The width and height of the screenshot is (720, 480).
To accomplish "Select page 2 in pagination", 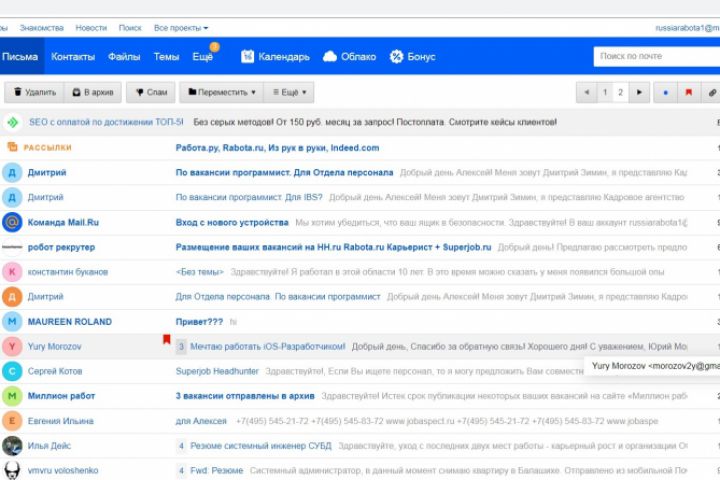I will click(620, 92).
